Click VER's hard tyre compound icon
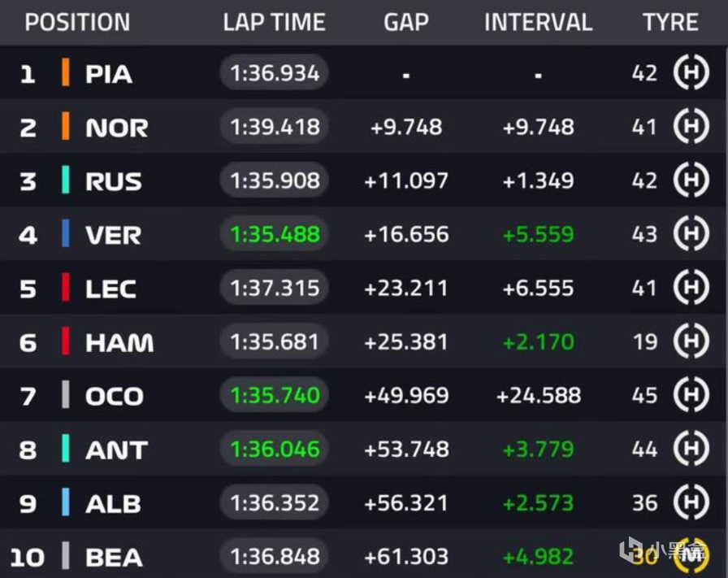 point(691,234)
